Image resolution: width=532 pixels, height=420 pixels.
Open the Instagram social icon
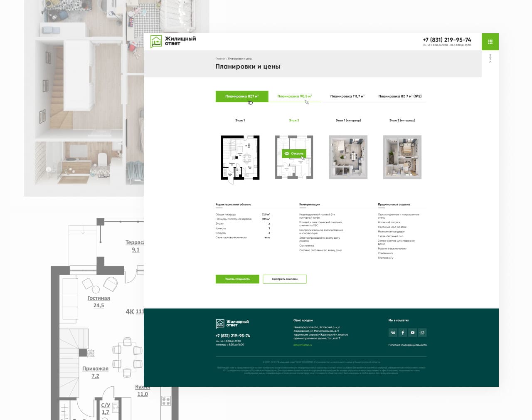pos(422,333)
